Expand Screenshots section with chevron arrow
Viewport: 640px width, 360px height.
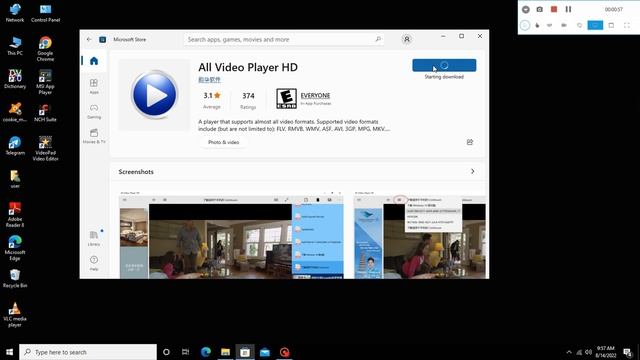coord(473,171)
